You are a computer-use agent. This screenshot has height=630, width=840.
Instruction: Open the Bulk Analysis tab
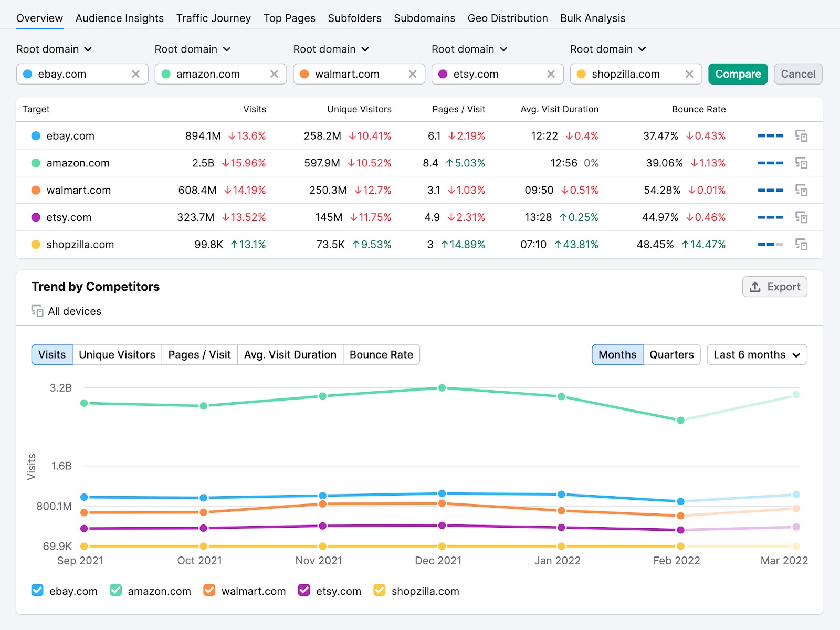click(x=593, y=18)
